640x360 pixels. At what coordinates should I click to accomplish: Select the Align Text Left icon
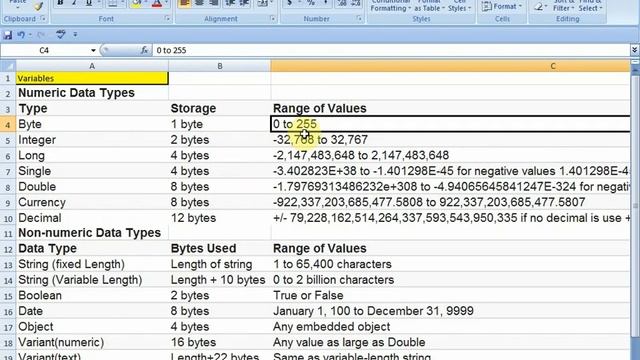[184, 3]
